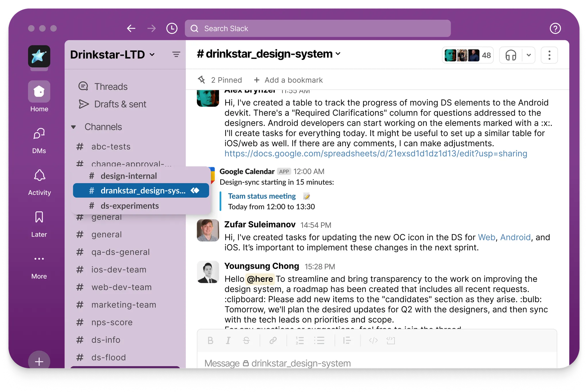
Task: Insert a blockquote in composer
Action: pyautogui.click(x=347, y=341)
